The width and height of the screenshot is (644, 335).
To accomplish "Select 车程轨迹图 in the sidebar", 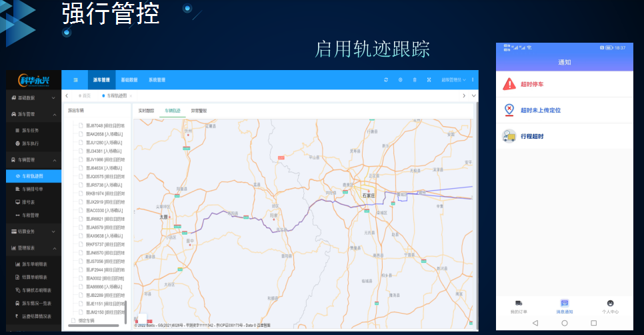I will (34, 176).
